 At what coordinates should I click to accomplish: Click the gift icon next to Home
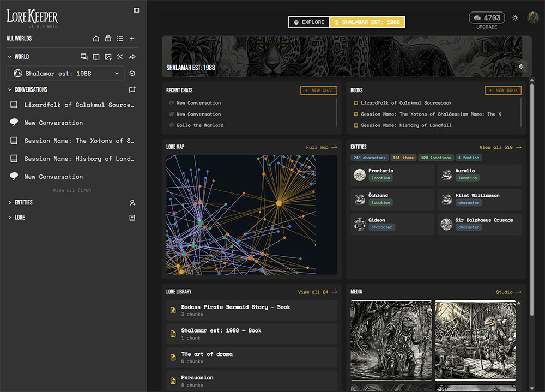(x=108, y=39)
